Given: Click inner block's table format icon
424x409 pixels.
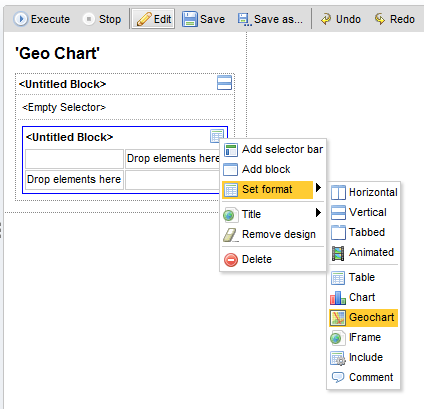Looking at the screenshot, I should [217, 136].
